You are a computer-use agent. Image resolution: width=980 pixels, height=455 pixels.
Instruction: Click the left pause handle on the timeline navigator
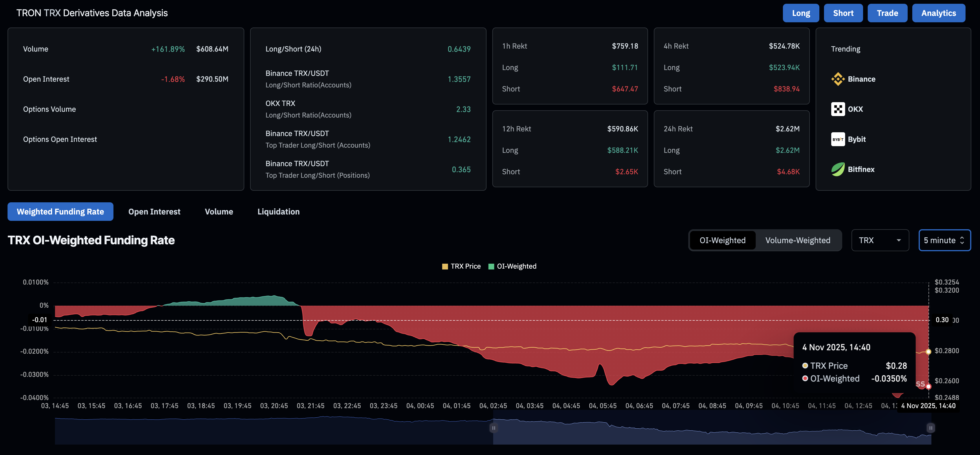[493, 428]
